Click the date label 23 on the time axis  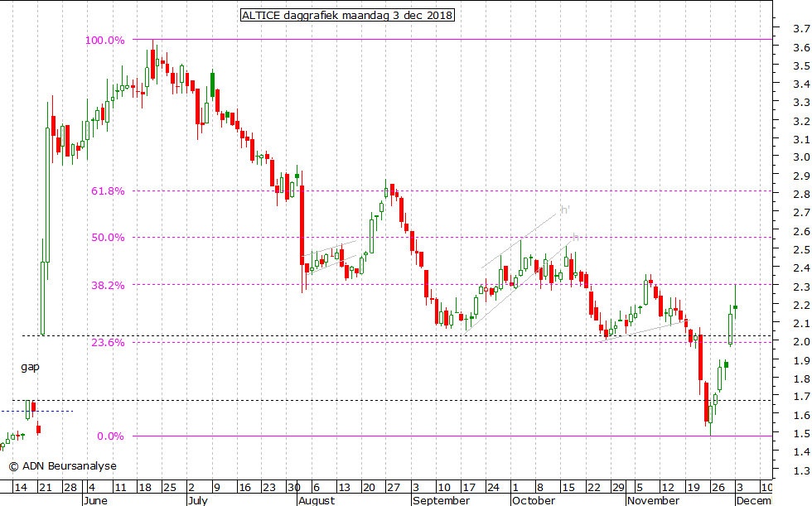pos(269,488)
